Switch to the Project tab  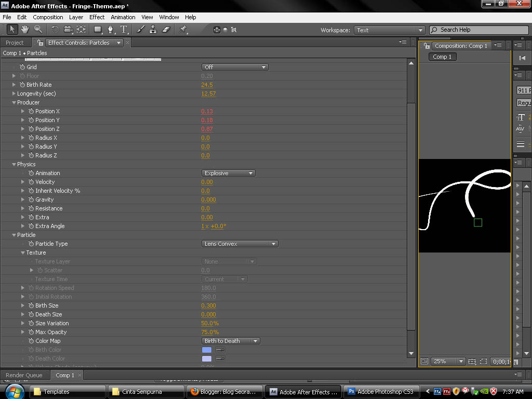pos(15,43)
